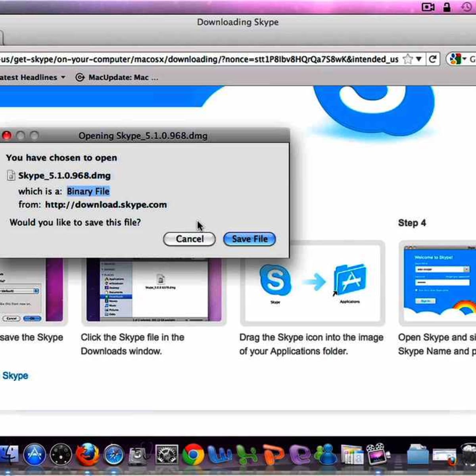Click the blue Skype link at bottom left
Viewport: 476px width, 476px height.
pos(15,376)
